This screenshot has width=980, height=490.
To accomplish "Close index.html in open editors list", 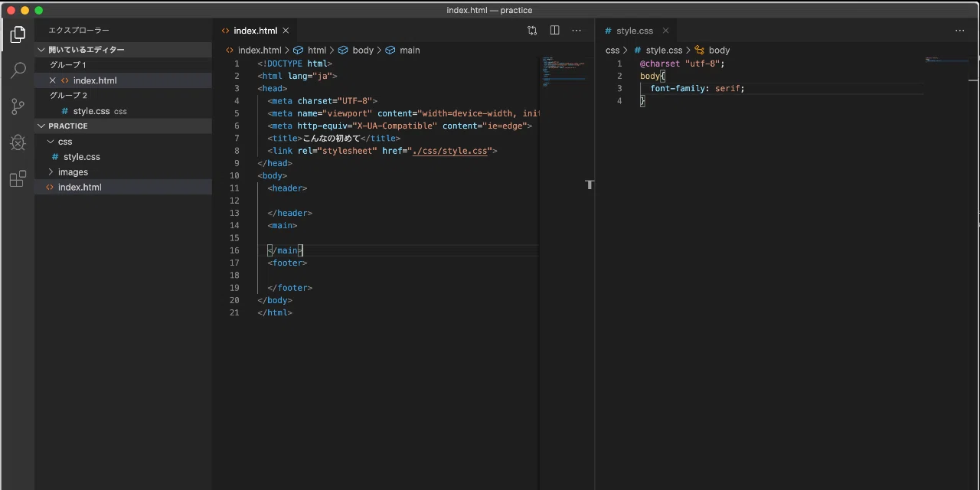I will (x=53, y=80).
